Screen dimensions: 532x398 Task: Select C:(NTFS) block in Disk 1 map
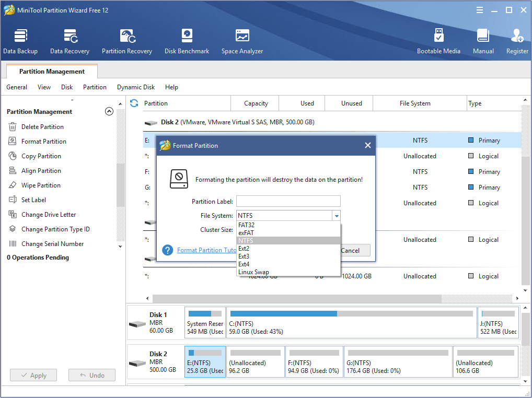click(x=352, y=323)
